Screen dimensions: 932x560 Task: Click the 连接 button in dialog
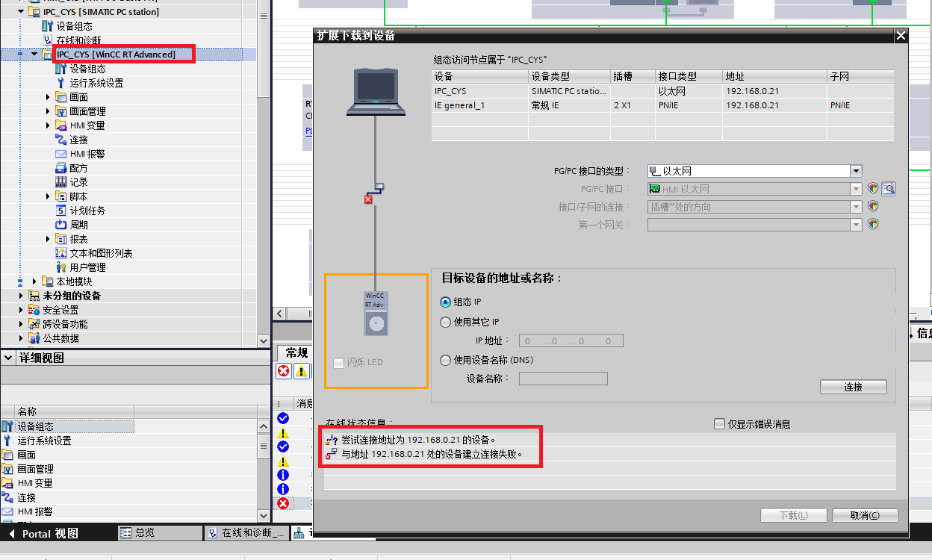click(x=854, y=387)
